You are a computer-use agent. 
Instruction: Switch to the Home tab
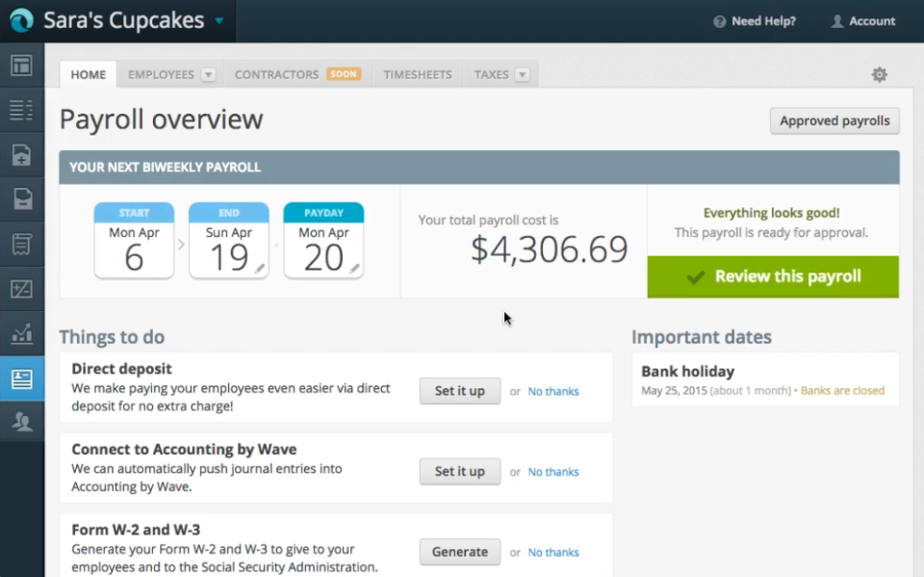89,75
